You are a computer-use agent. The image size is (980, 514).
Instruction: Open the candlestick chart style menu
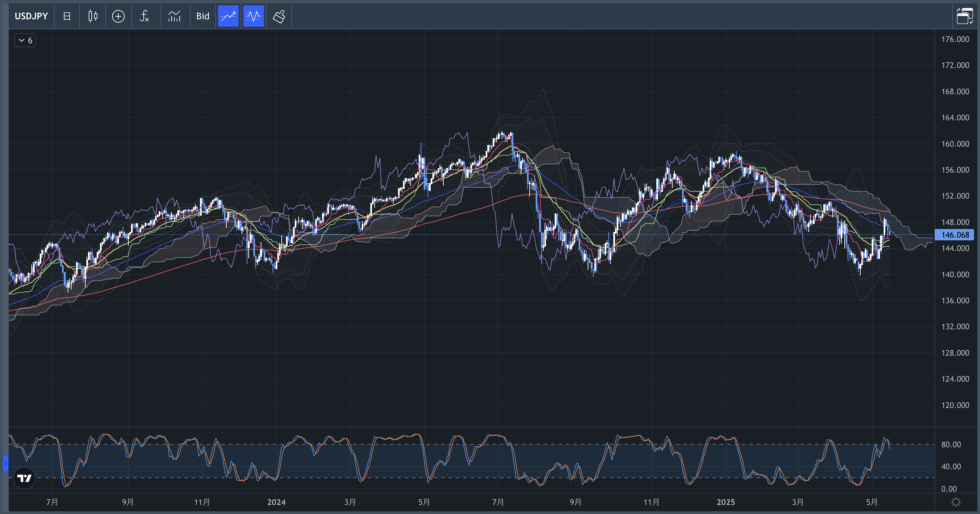[x=92, y=16]
